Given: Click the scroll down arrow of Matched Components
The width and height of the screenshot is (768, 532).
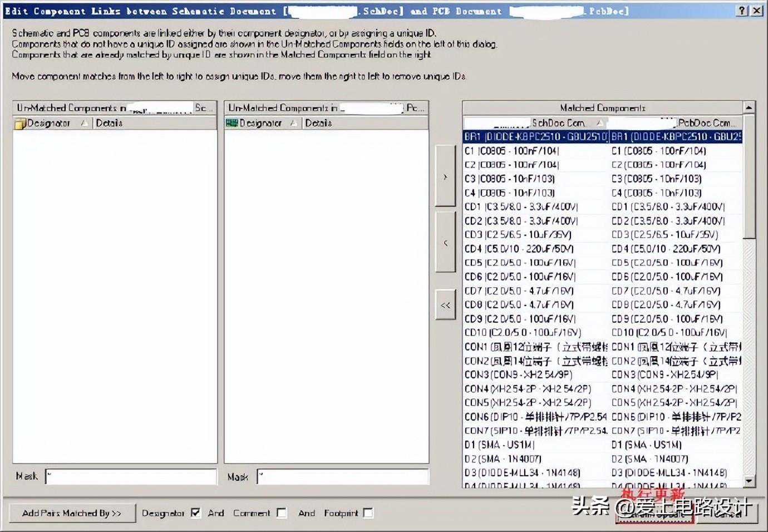Looking at the screenshot, I should [x=749, y=480].
